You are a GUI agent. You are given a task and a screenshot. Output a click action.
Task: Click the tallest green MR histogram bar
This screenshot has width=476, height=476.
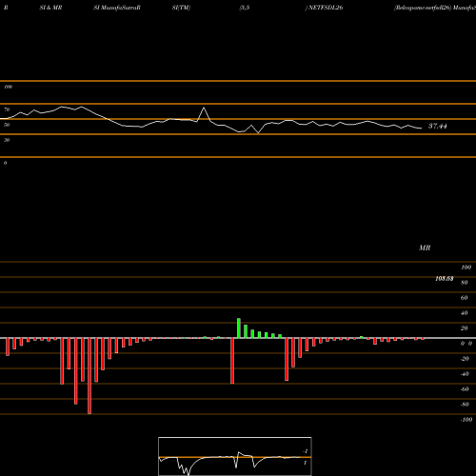point(239,328)
